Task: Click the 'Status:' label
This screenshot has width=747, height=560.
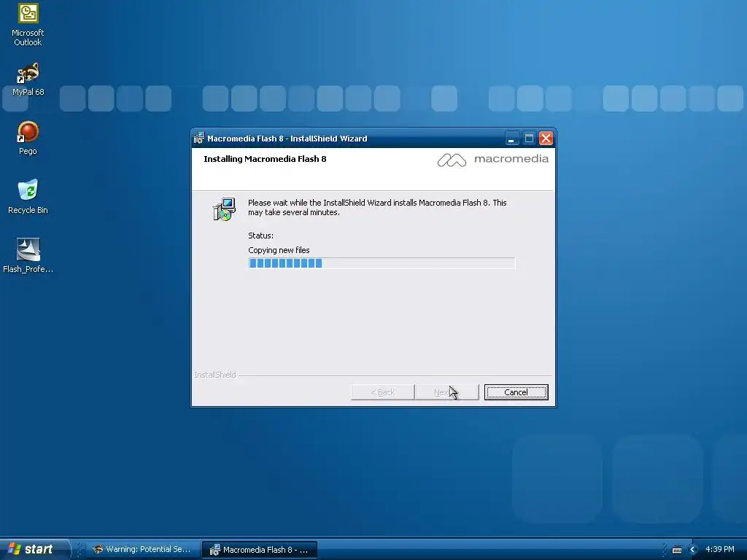Action: coord(260,236)
